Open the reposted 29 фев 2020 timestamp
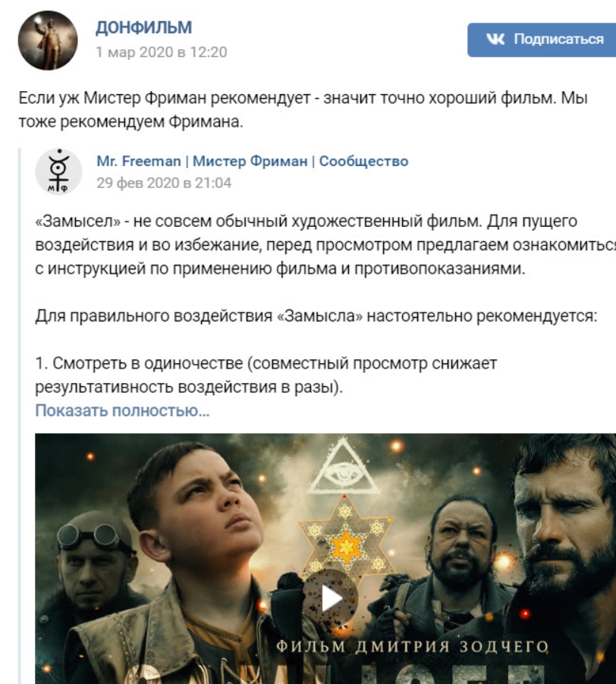Viewport: 616px width, 684px height. 164,183
